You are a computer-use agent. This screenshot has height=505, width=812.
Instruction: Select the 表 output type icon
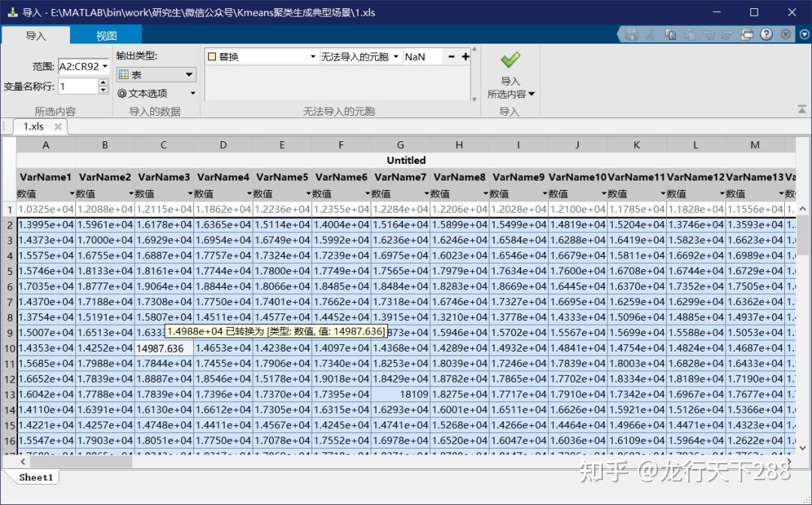pyautogui.click(x=123, y=74)
